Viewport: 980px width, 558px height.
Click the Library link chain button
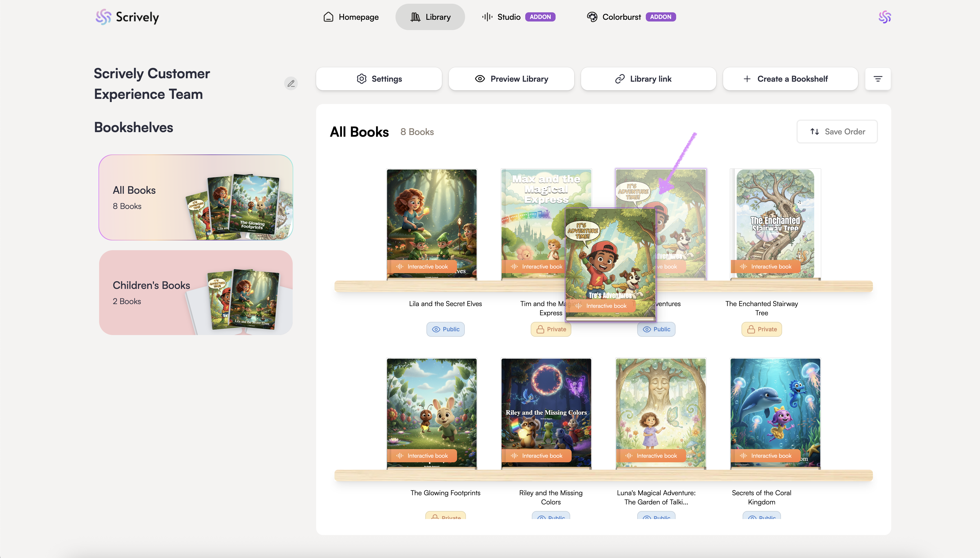648,79
